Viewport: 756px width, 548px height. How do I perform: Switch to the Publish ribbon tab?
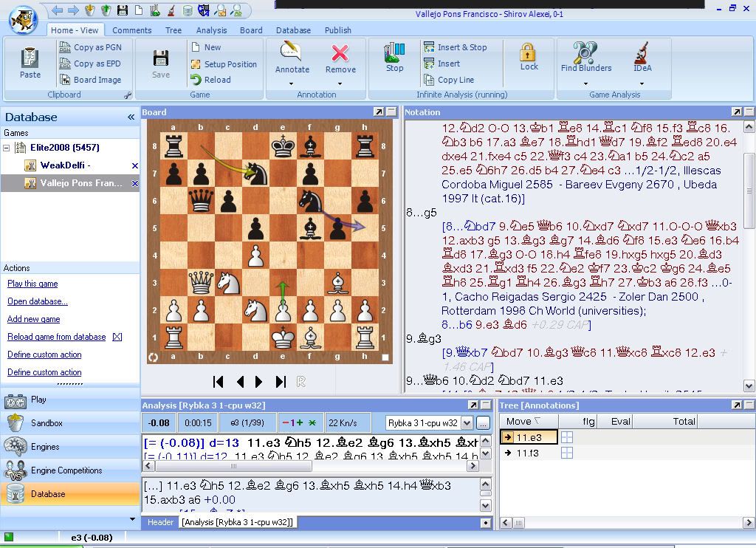coord(337,30)
